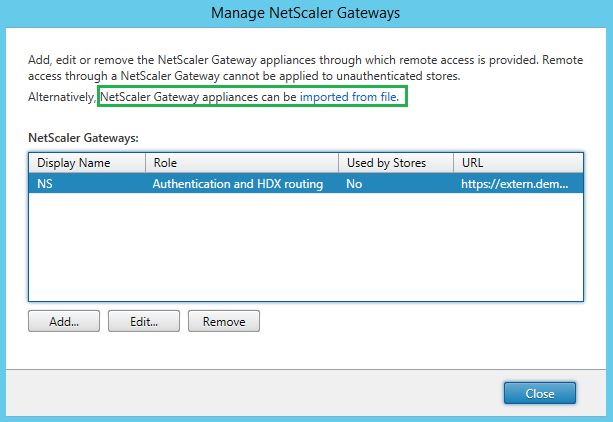This screenshot has width=613, height=422.
Task: Click the Used by Stores column header
Action: (x=385, y=163)
